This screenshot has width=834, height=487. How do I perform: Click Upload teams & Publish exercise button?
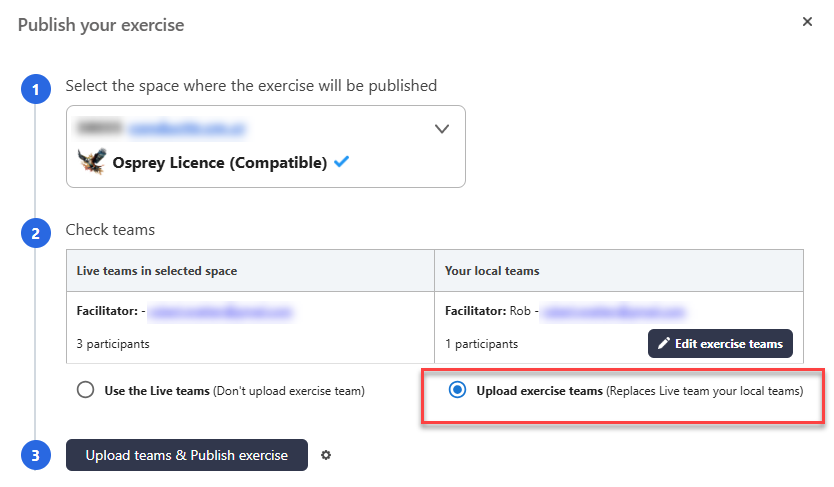(x=187, y=456)
